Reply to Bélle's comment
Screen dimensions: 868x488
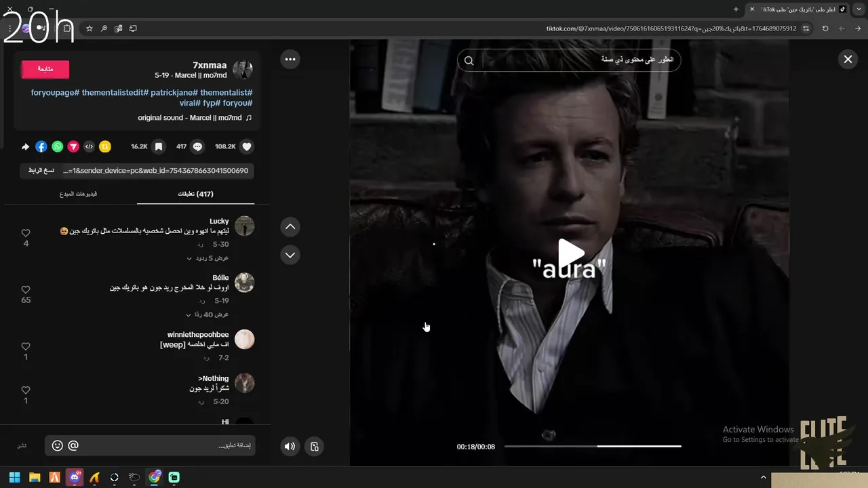point(201,301)
